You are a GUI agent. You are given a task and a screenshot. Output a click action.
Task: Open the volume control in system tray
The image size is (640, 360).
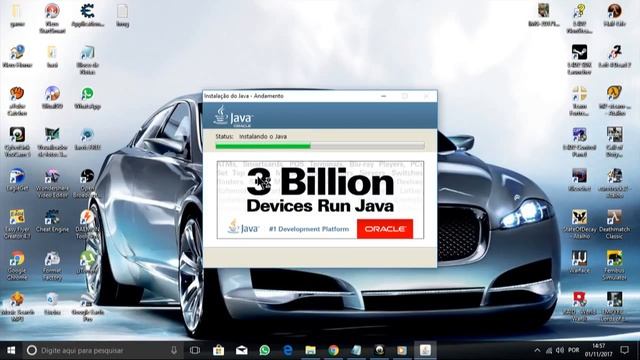click(x=560, y=350)
